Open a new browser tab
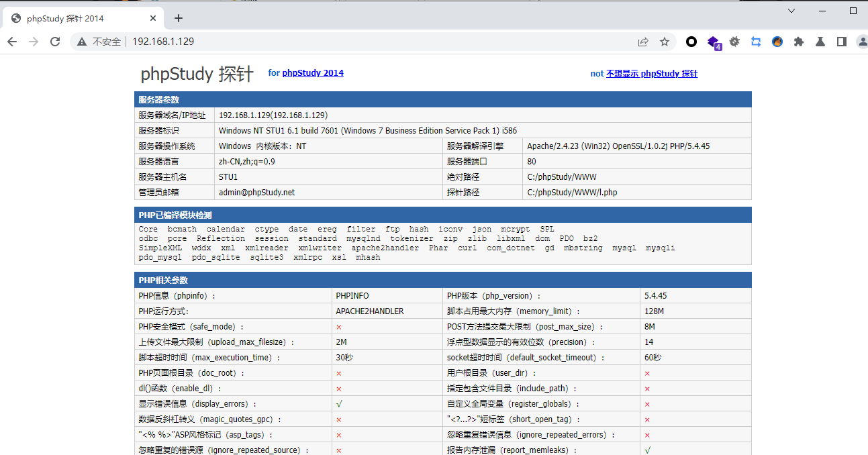 [x=179, y=19]
